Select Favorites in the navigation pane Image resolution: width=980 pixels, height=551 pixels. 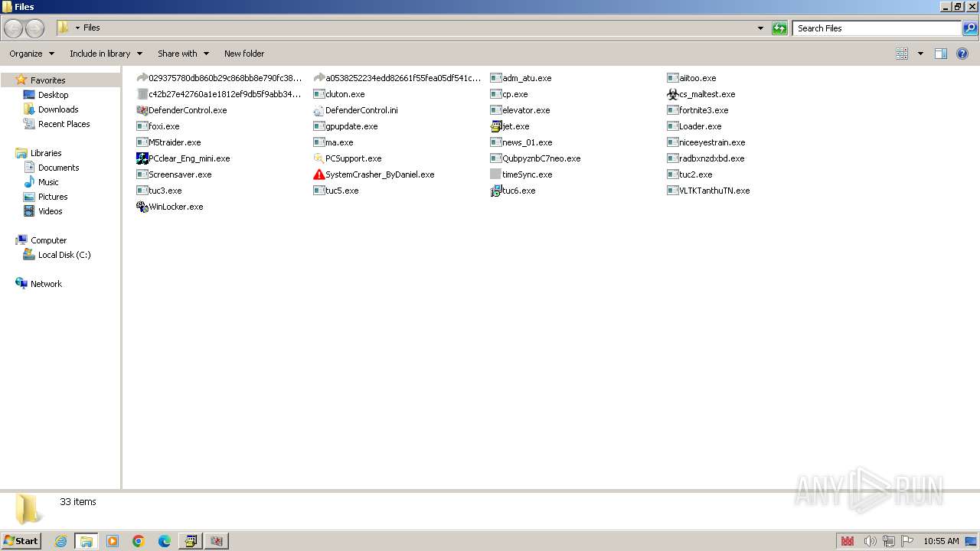[47, 80]
